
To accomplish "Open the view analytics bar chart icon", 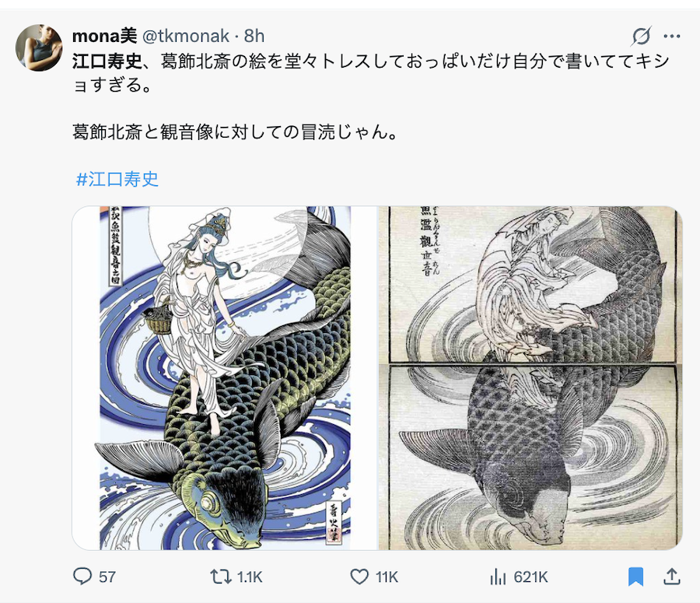I will (498, 577).
